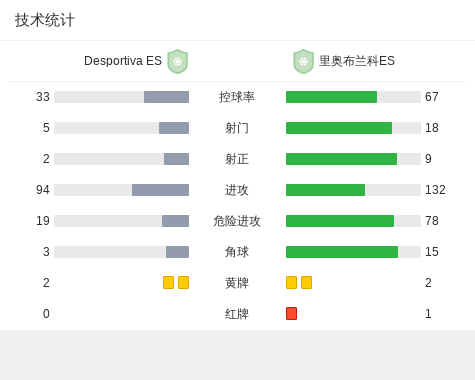Click the green 危险进攻 bar showing 78
Screen dimensions: 475x380
[340, 221]
